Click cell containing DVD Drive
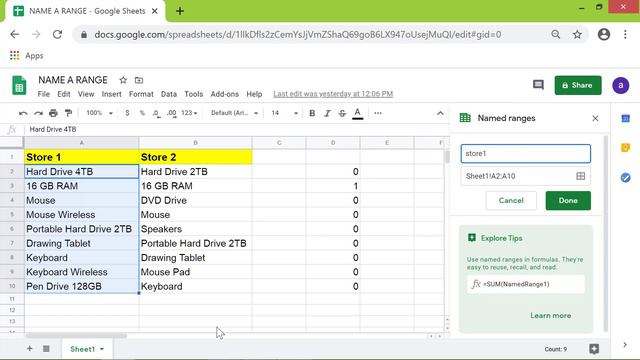 click(196, 200)
